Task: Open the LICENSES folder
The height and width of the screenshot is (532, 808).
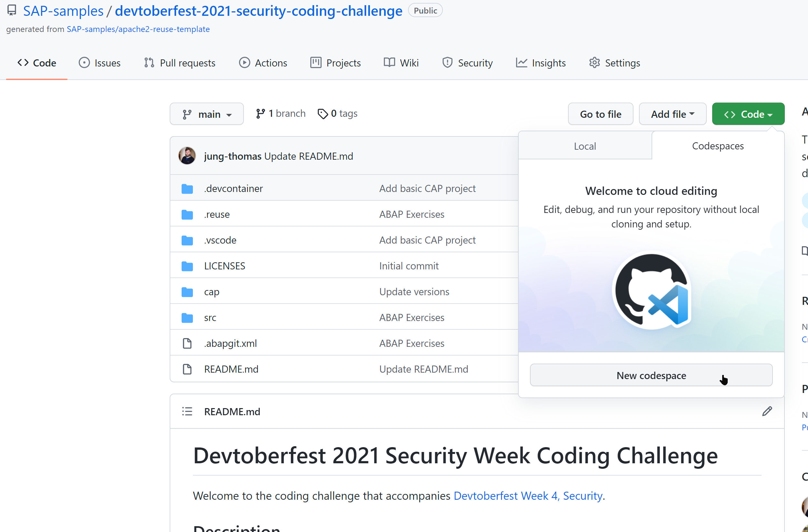Action: 224,266
